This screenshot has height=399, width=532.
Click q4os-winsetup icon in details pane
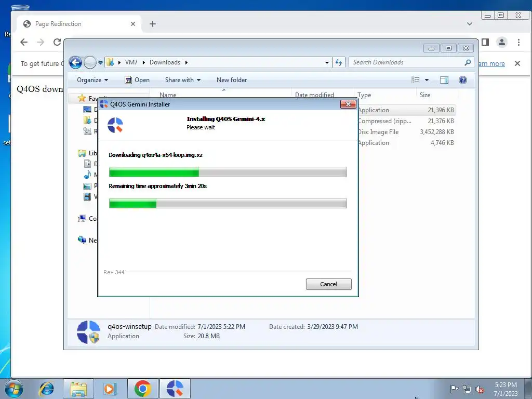[x=88, y=332]
